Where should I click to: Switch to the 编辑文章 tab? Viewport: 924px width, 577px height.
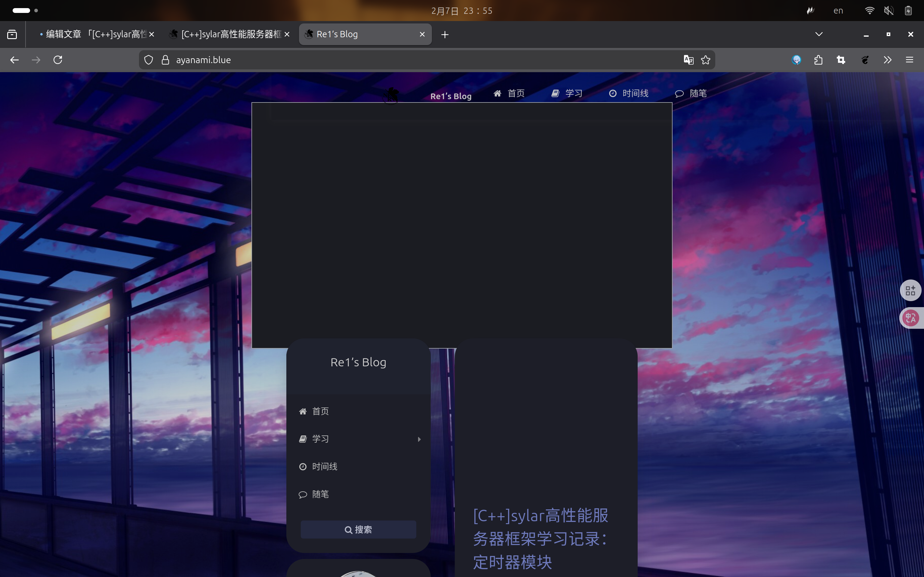pyautogui.click(x=95, y=34)
